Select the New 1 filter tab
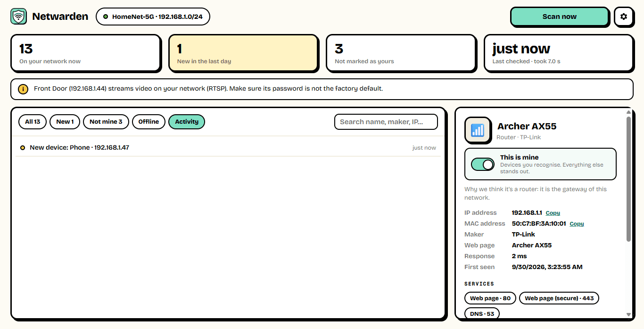644x329 pixels. [x=65, y=122]
